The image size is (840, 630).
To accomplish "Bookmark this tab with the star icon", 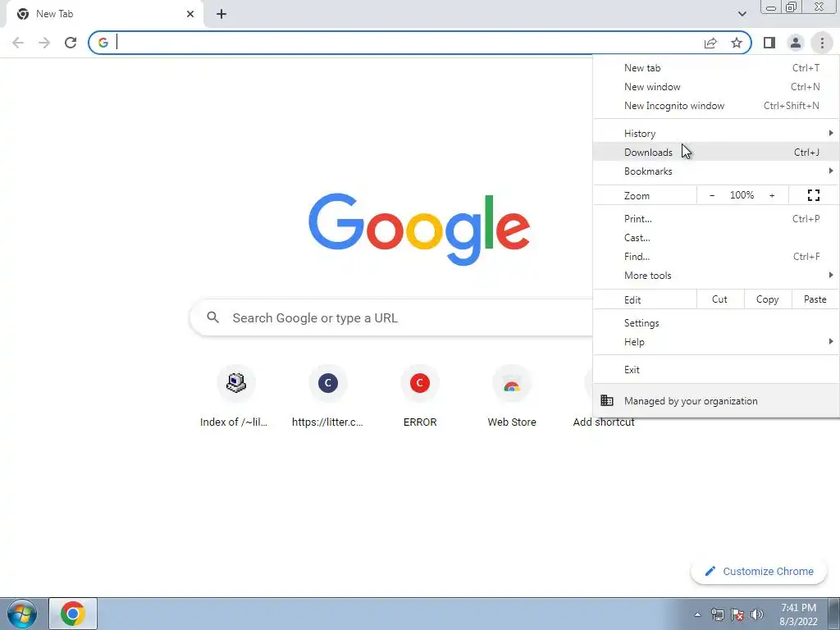I will point(737,43).
